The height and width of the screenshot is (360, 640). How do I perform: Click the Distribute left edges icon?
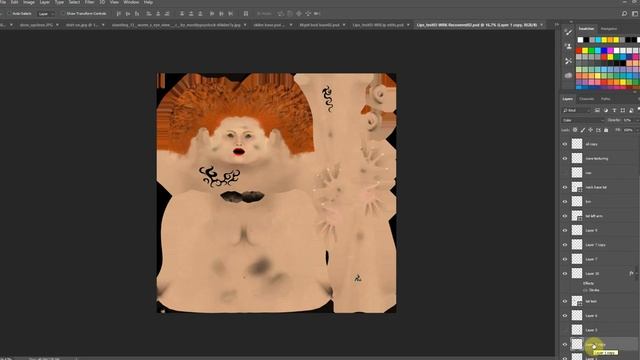[212, 13]
